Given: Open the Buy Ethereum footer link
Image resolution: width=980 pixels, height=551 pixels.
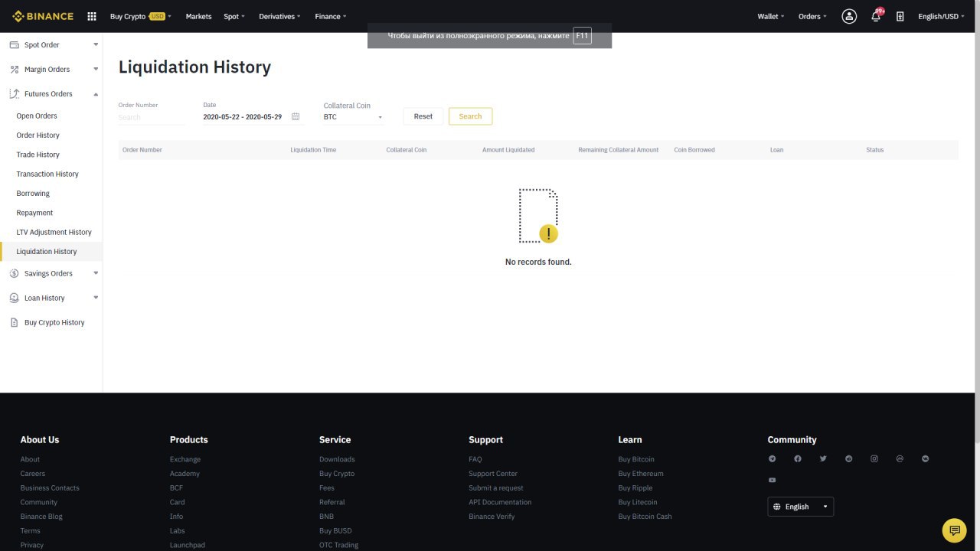Looking at the screenshot, I should pos(641,474).
